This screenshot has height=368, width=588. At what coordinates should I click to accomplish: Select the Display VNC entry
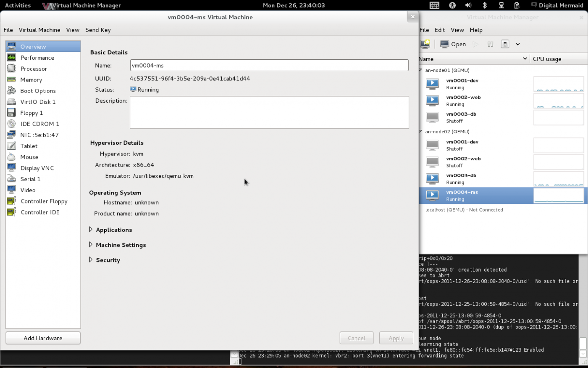[37, 168]
